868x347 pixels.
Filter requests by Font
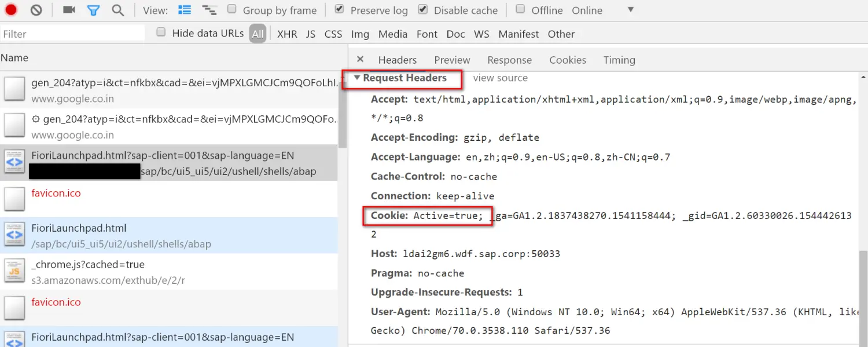[x=427, y=34]
